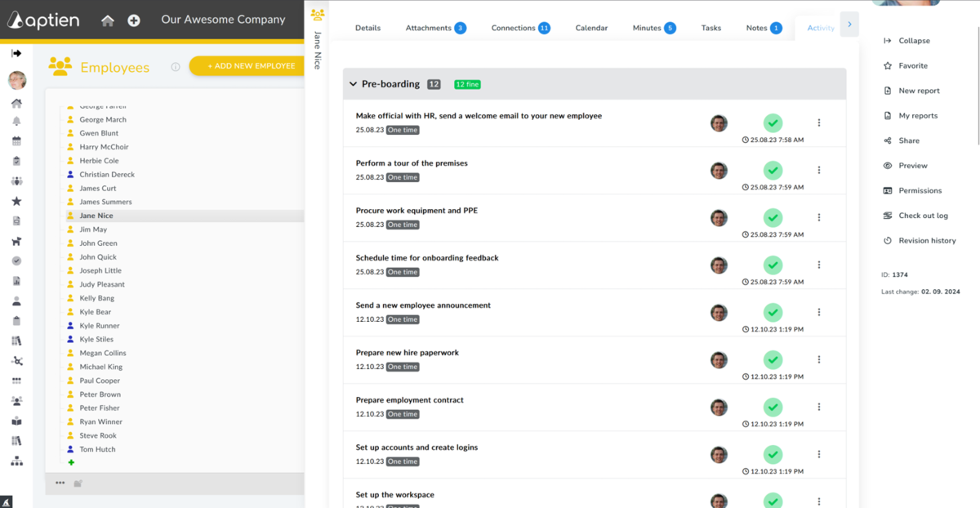This screenshot has height=508, width=980.
Task: Select employee Tom Hutch
Action: [97, 449]
